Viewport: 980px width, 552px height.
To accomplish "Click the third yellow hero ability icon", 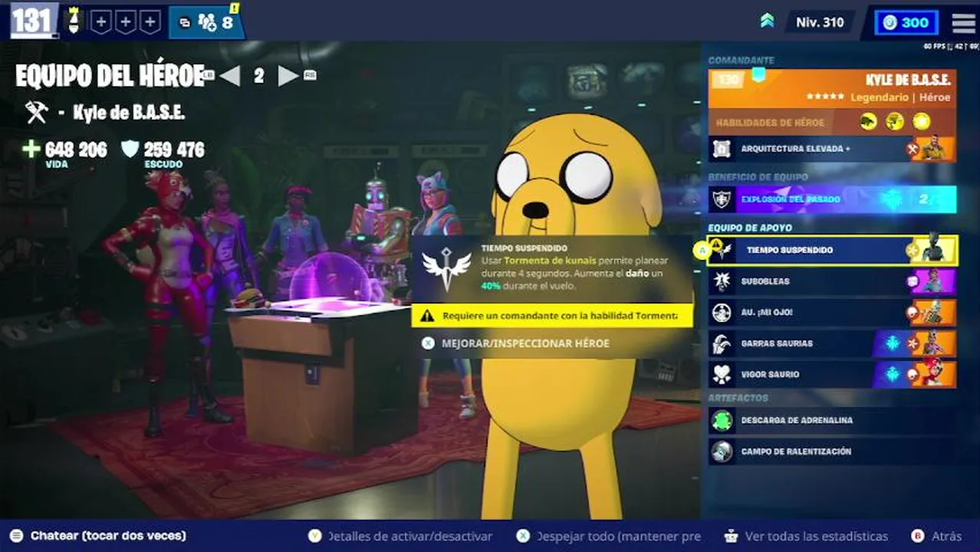I will (x=921, y=122).
